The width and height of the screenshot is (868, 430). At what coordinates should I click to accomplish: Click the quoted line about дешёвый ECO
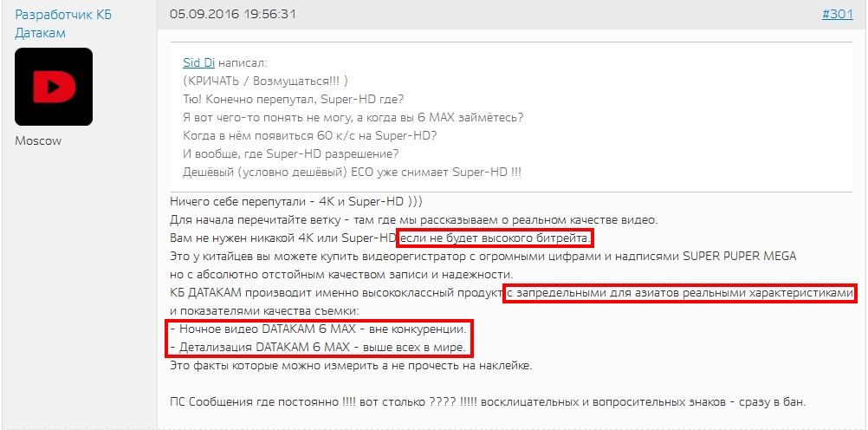[x=352, y=172]
